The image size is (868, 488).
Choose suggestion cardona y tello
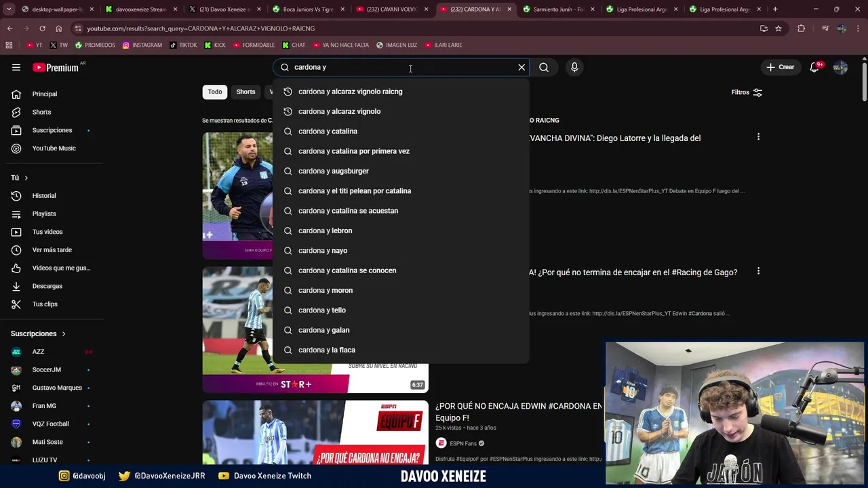pyautogui.click(x=400, y=310)
